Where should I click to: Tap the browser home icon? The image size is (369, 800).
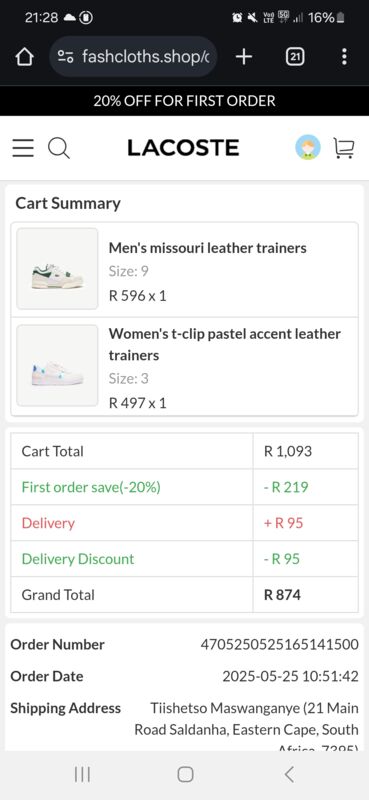click(24, 57)
